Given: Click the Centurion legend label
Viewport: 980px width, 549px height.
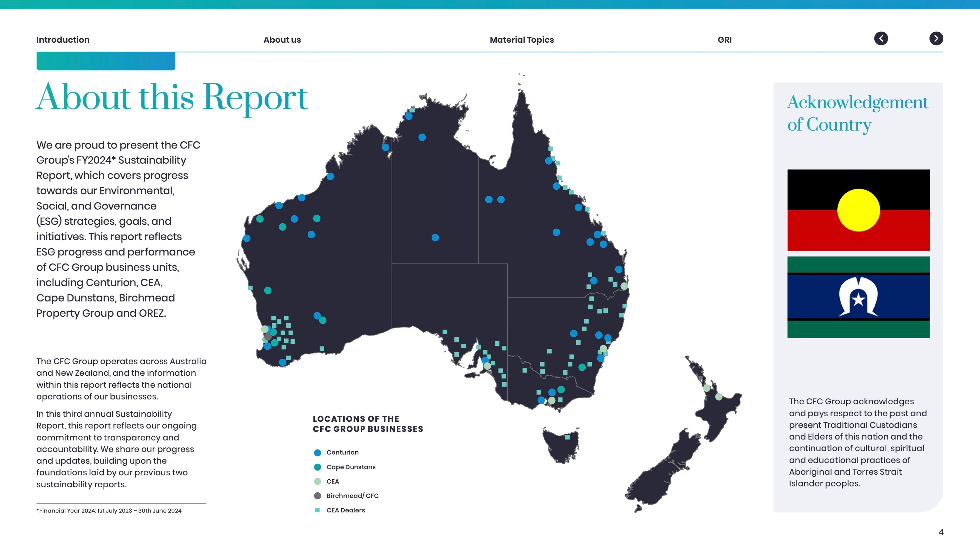Looking at the screenshot, I should coord(342,452).
